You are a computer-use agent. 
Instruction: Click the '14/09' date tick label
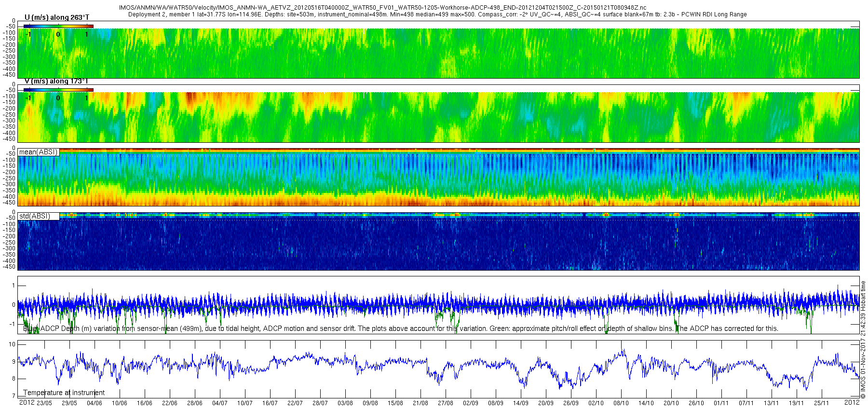[x=521, y=403]
